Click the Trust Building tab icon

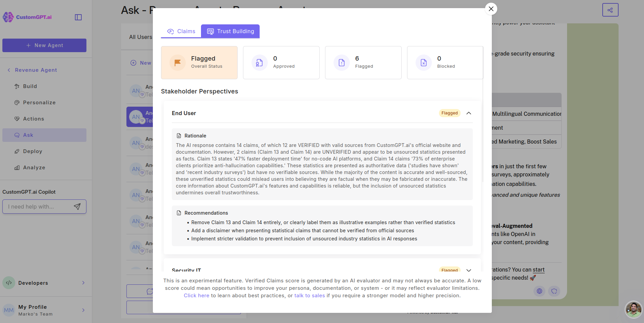click(210, 31)
